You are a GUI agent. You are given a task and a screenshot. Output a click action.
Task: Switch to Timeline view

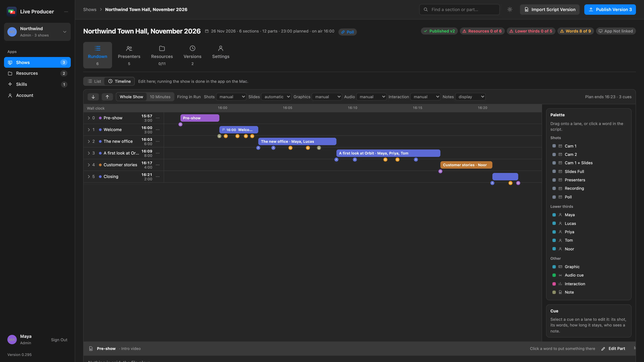120,81
